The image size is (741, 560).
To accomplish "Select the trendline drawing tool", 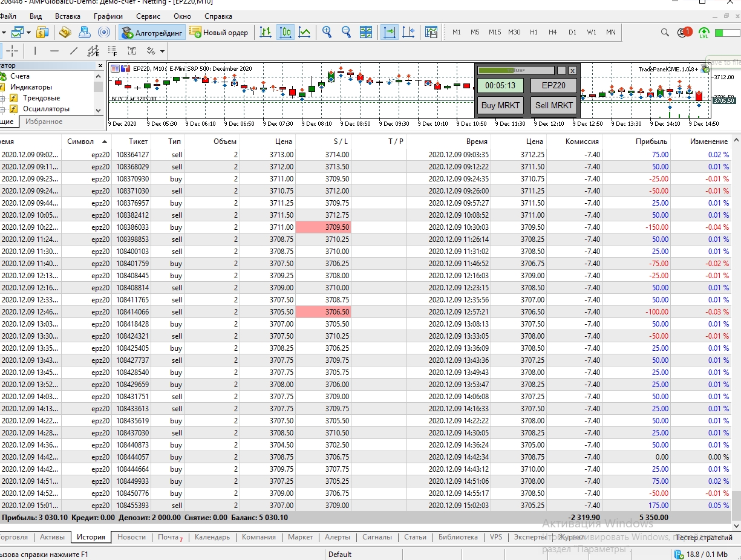I will pos(74,51).
